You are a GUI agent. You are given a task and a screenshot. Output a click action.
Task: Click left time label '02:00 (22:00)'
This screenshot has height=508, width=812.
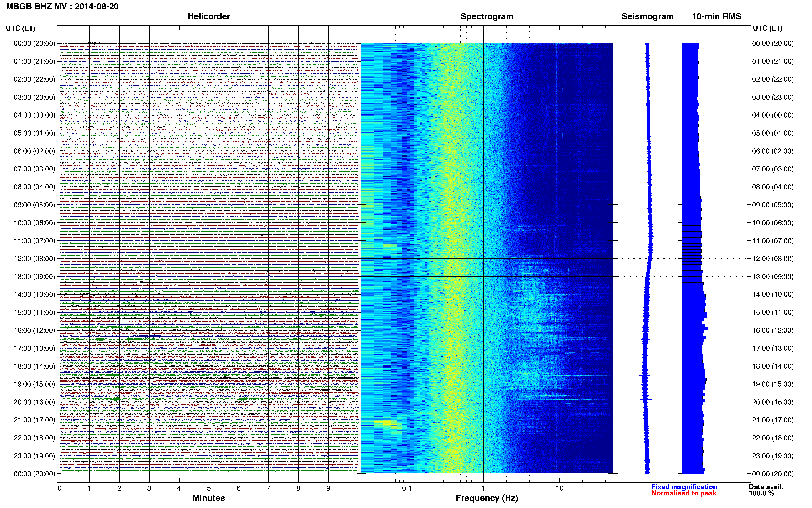click(x=34, y=79)
